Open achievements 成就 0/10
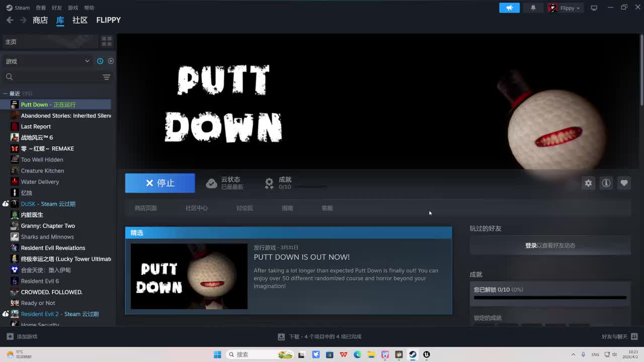Viewport: 644px width, 362px height. click(296, 183)
